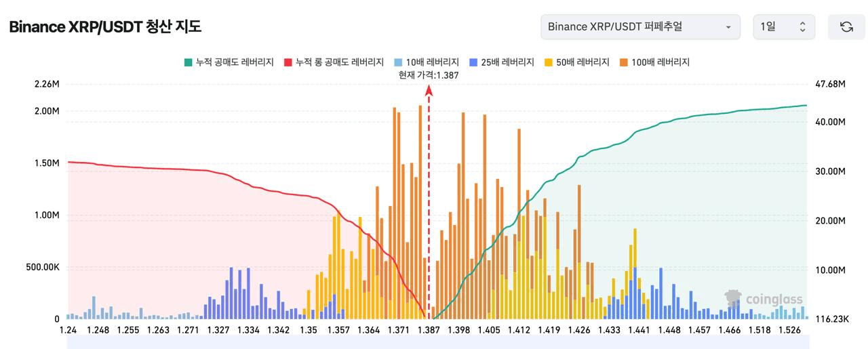Open the 1일 time range selector
The image size is (868, 349).
[784, 26]
